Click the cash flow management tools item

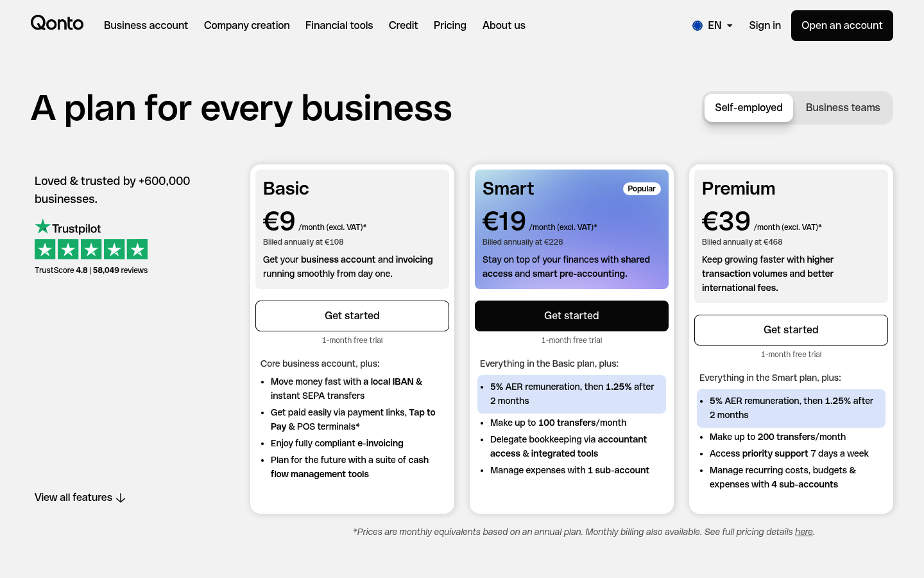(350, 467)
